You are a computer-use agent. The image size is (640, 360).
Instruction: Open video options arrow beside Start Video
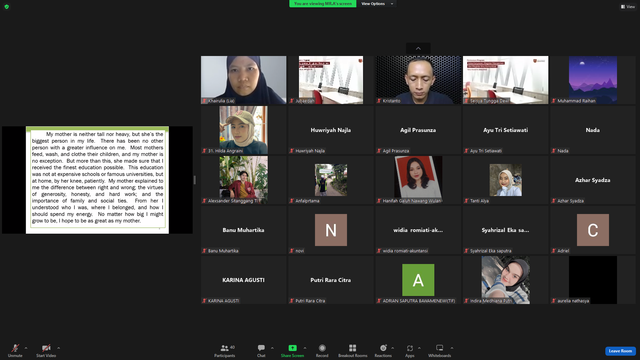[59, 348]
